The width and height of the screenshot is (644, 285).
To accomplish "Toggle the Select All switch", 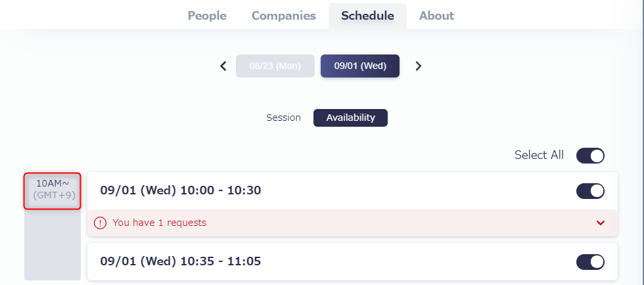I will pos(590,156).
